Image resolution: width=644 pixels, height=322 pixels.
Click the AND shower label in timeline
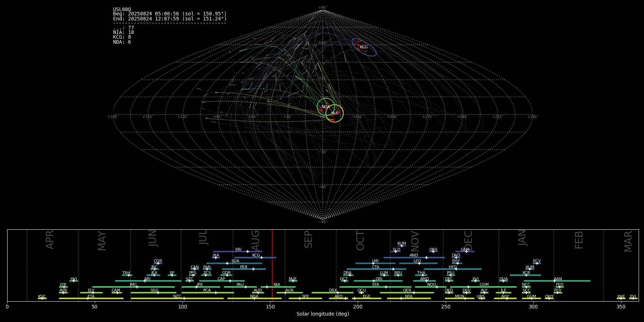414,255
